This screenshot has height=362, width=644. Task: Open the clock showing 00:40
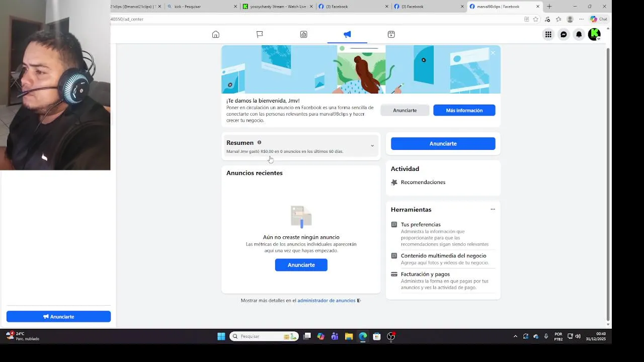tap(596, 336)
